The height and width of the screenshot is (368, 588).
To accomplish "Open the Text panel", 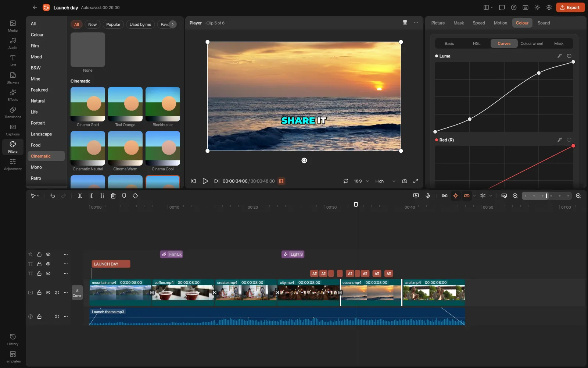I will [x=13, y=61].
